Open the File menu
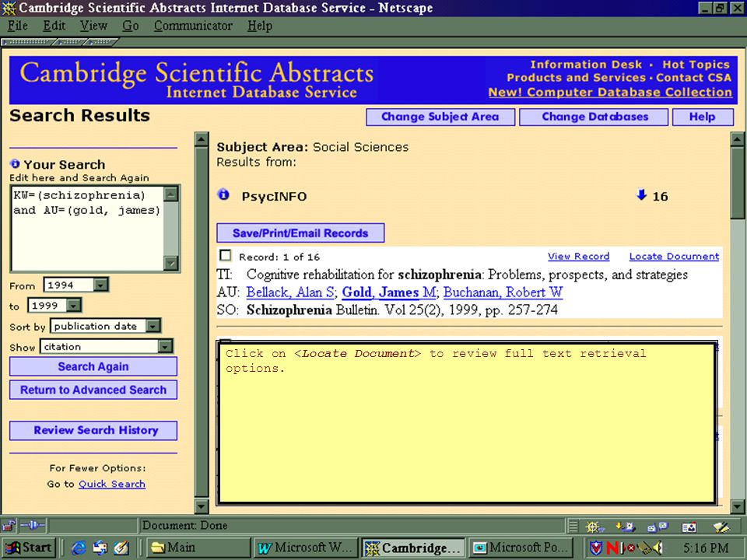Screen dimensions: 747x560 pyautogui.click(x=18, y=26)
